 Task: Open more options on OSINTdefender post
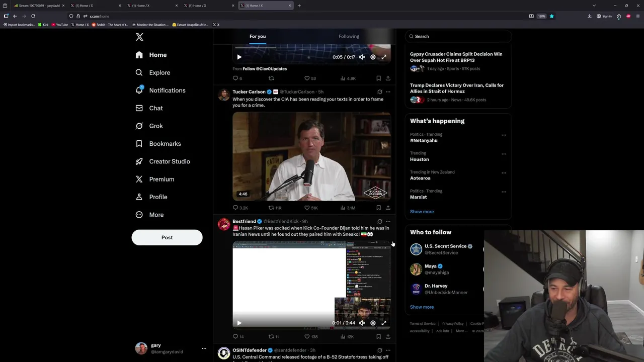click(x=388, y=350)
